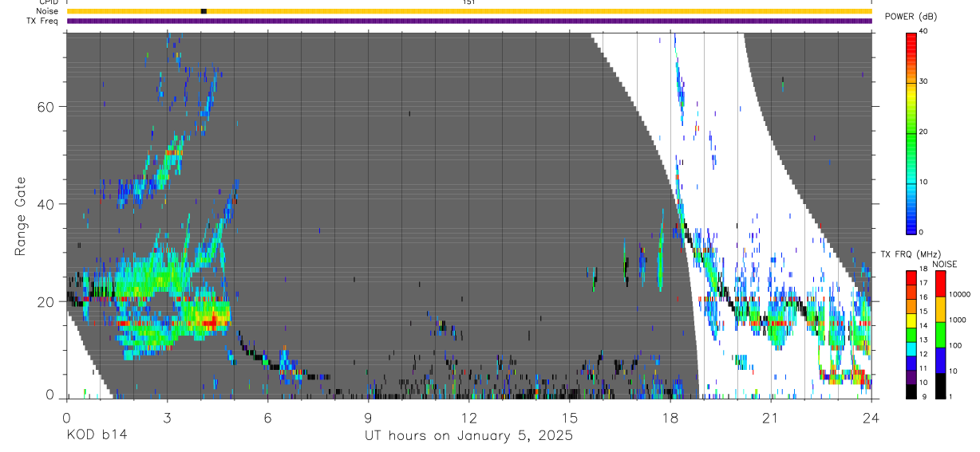Click the "14" value on the TX FRQ scale
Screen dimensions: 980x452
coord(924,325)
